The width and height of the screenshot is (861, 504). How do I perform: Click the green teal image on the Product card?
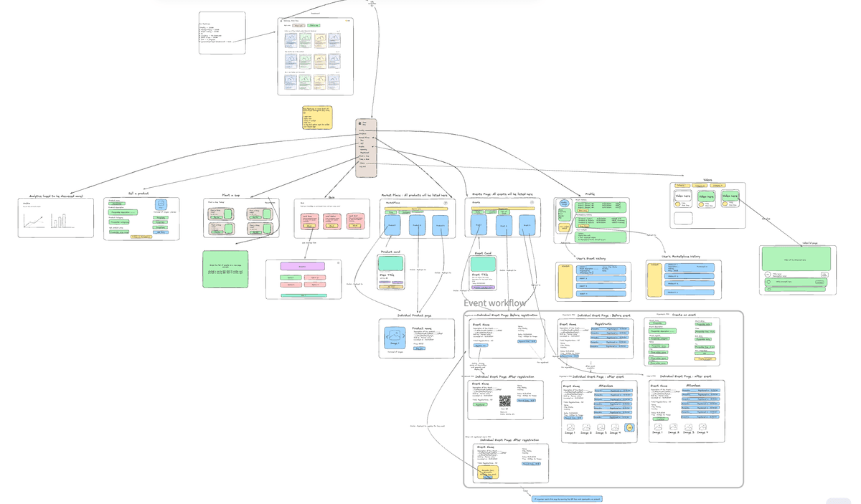coord(391,264)
